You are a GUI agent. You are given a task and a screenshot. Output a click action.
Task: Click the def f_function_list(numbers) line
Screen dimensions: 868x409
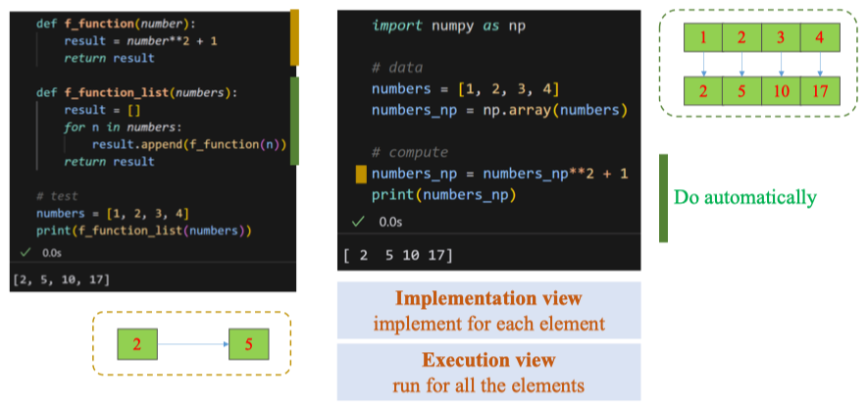coord(136,92)
